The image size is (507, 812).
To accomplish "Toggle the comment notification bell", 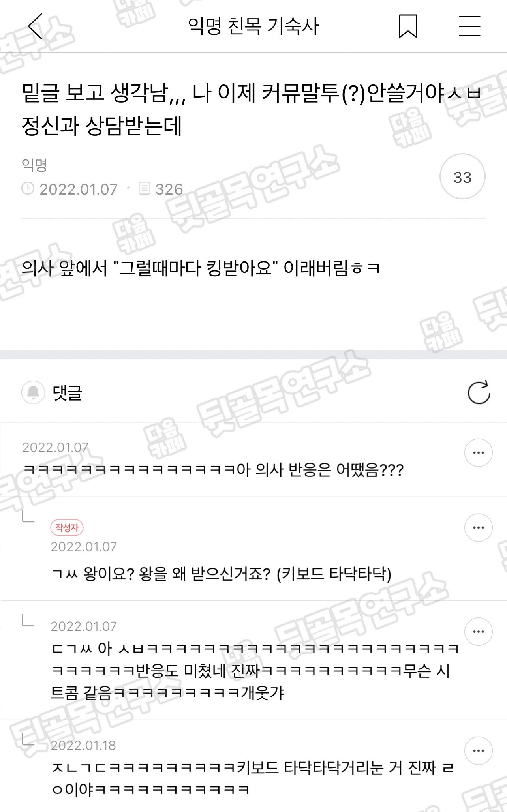I will [x=33, y=392].
